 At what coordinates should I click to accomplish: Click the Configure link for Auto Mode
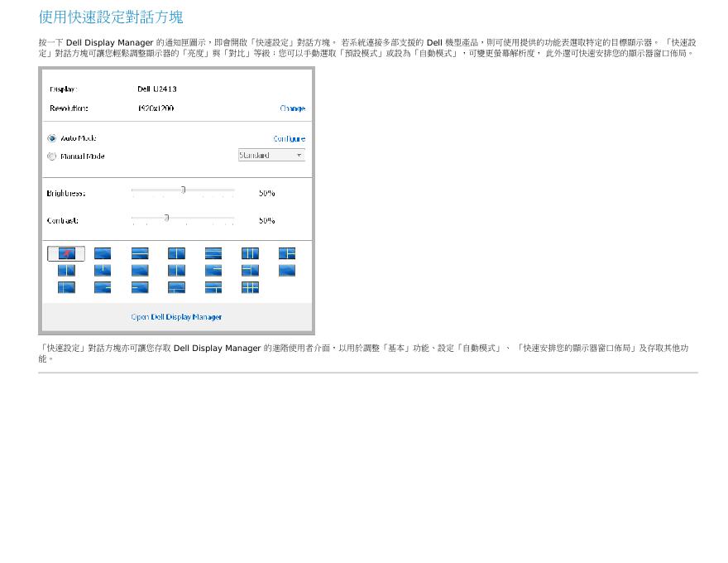pyautogui.click(x=289, y=139)
